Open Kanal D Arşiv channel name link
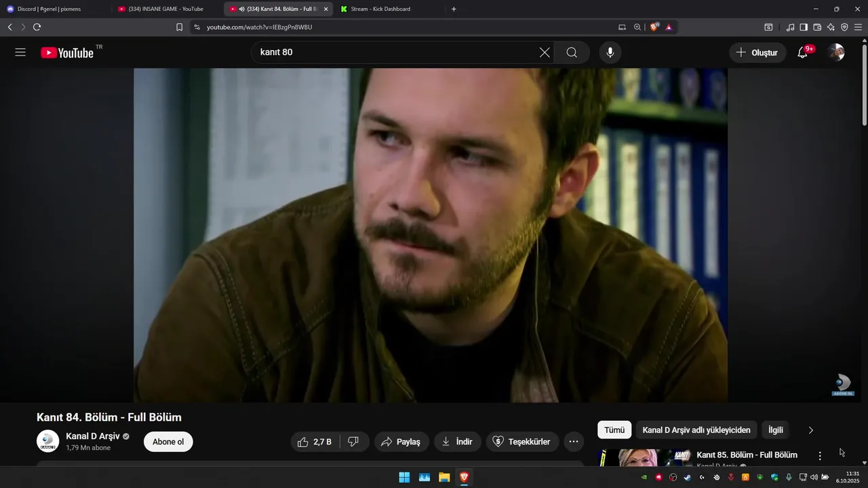Viewport: 868px width, 488px height. click(93, 436)
